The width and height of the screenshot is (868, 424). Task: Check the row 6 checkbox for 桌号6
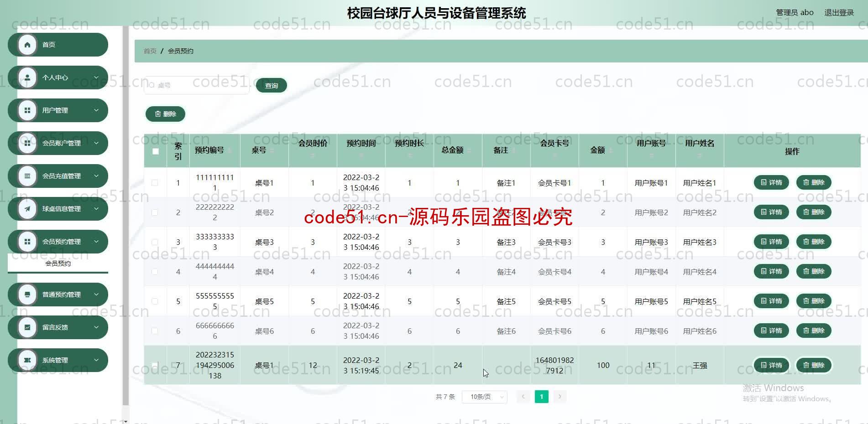(155, 331)
